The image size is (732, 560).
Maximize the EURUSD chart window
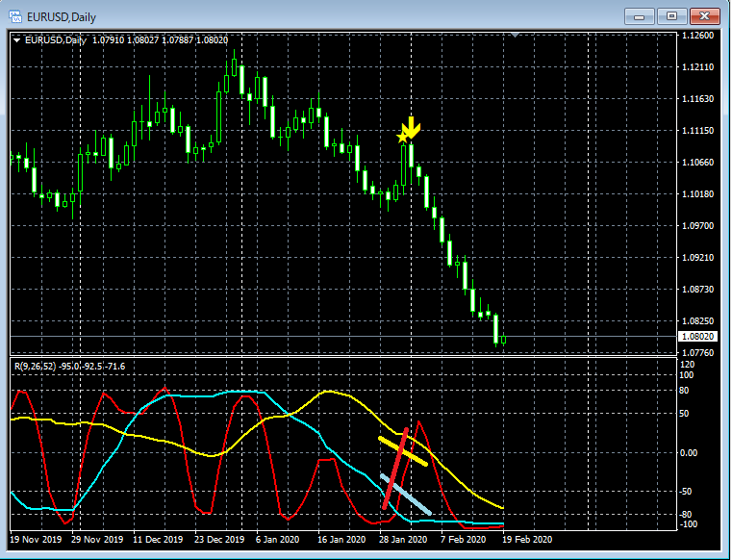coord(671,16)
